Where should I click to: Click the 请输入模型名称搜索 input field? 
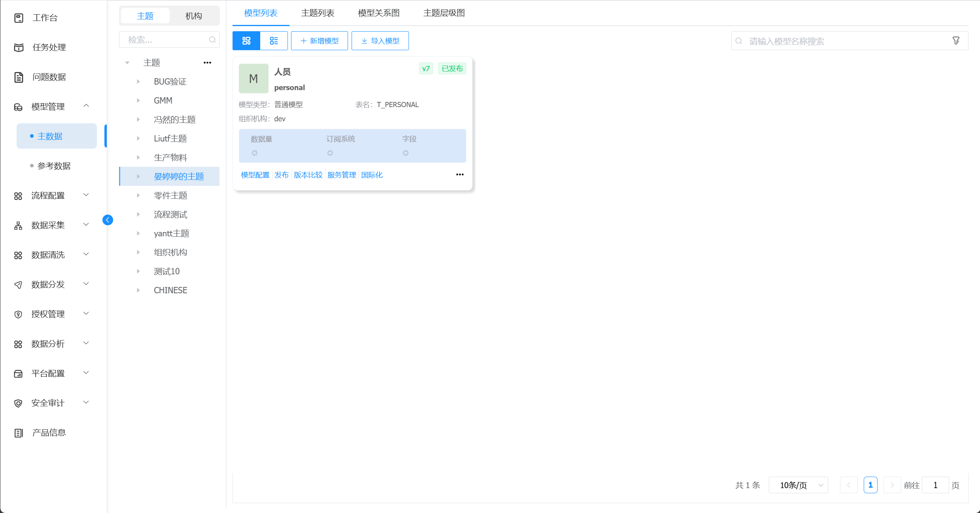842,41
